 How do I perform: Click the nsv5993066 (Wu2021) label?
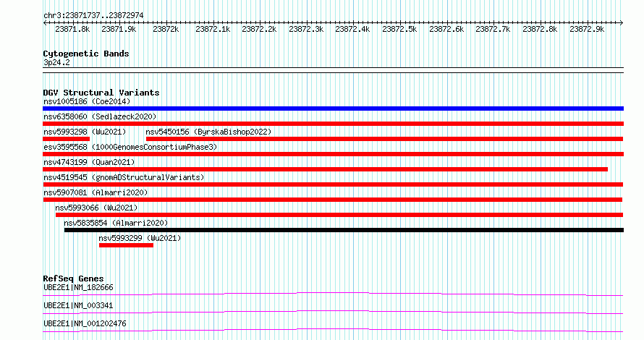click(96, 208)
